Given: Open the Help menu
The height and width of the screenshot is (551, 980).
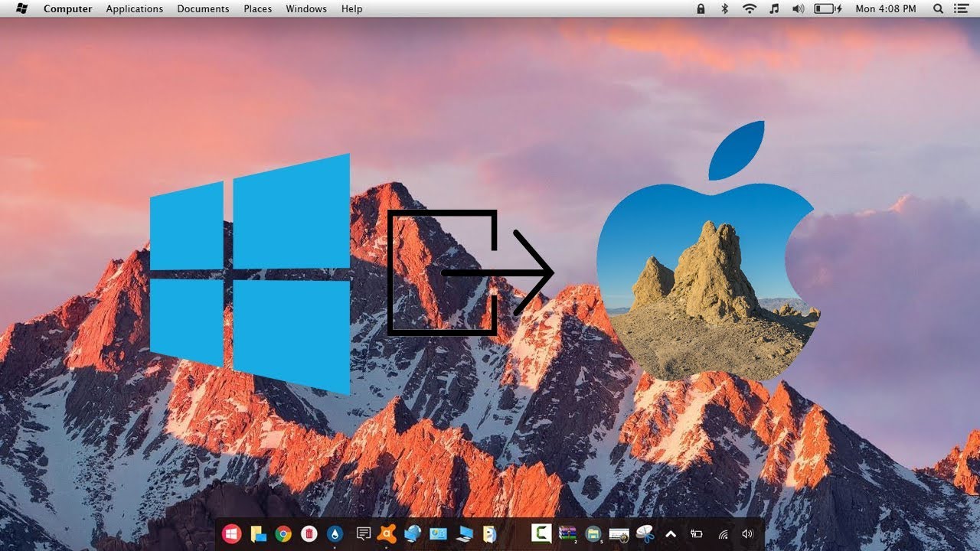Looking at the screenshot, I should [x=352, y=9].
